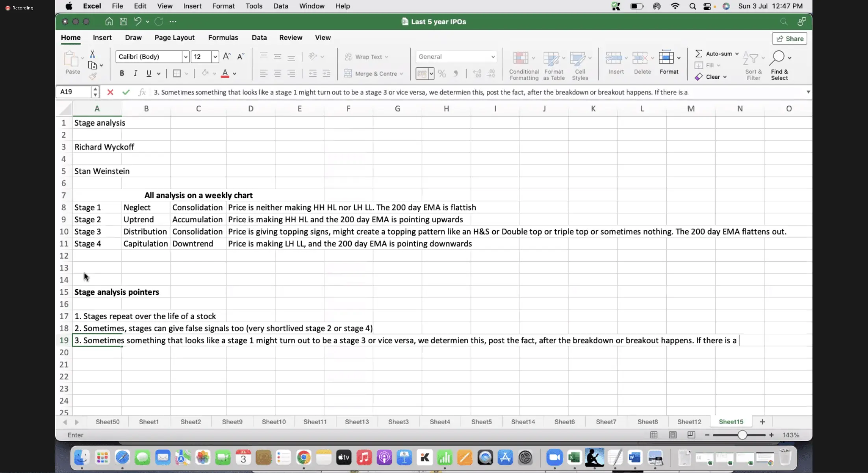The height and width of the screenshot is (473, 868).
Task: Open the Formulas ribbon tab
Action: pyautogui.click(x=223, y=38)
